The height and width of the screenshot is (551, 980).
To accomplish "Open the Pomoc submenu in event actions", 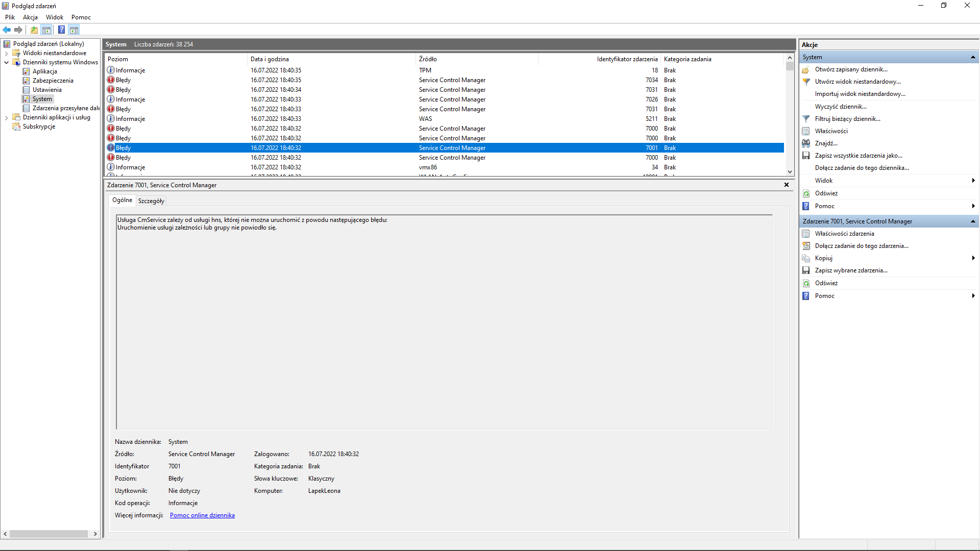I will coord(973,296).
